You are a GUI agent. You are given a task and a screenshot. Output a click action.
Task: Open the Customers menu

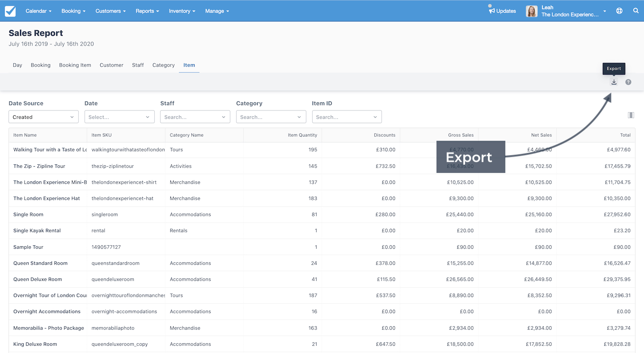coord(110,11)
